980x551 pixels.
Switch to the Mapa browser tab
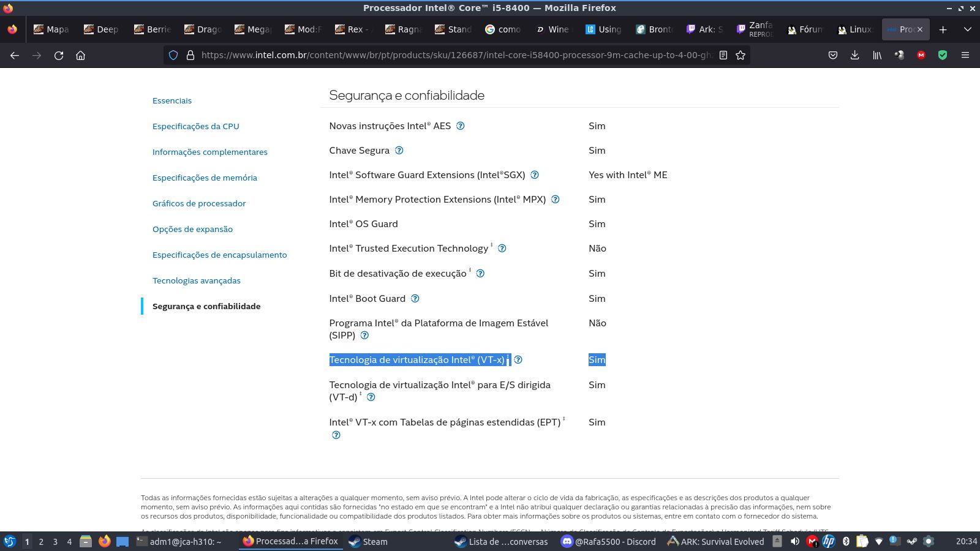(51, 29)
